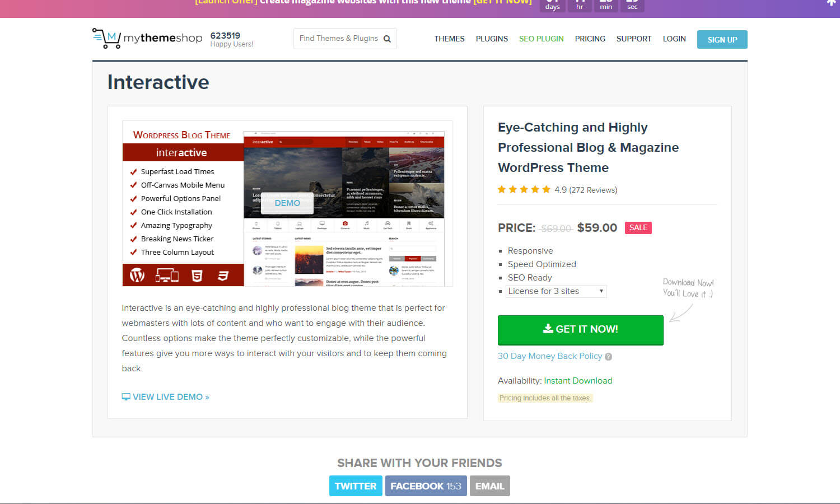840x504 pixels.
Task: Click the search magnifier icon
Action: (387, 39)
